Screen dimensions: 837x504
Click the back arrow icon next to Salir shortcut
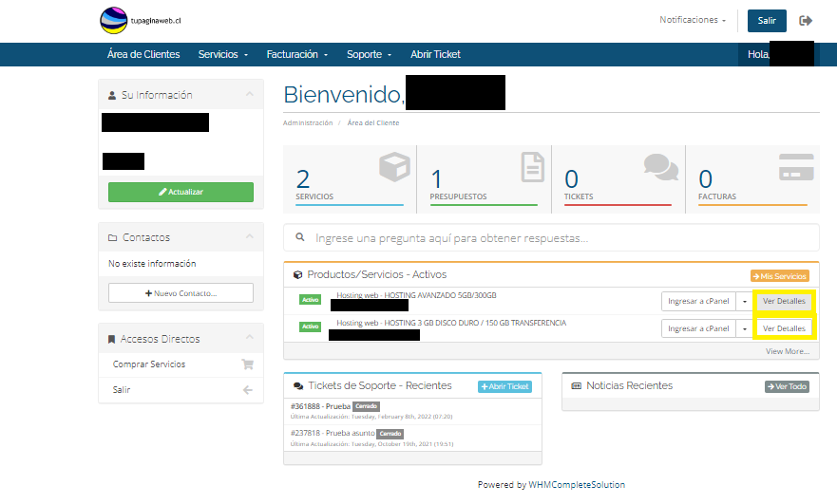tap(247, 390)
